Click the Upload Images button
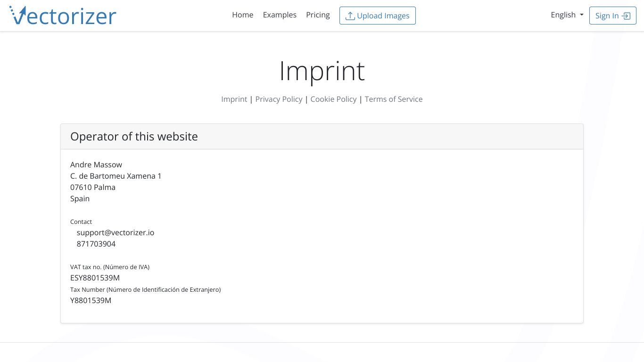This screenshot has width=644, height=362. pos(378,16)
